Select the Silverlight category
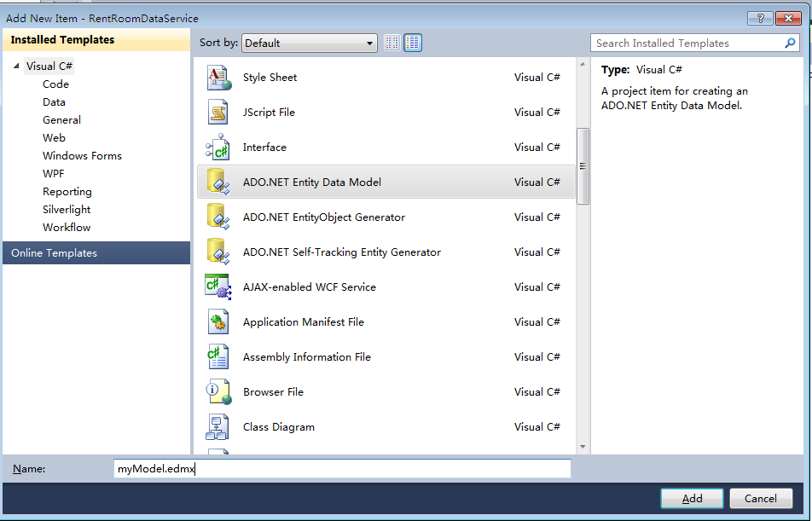 click(x=67, y=209)
